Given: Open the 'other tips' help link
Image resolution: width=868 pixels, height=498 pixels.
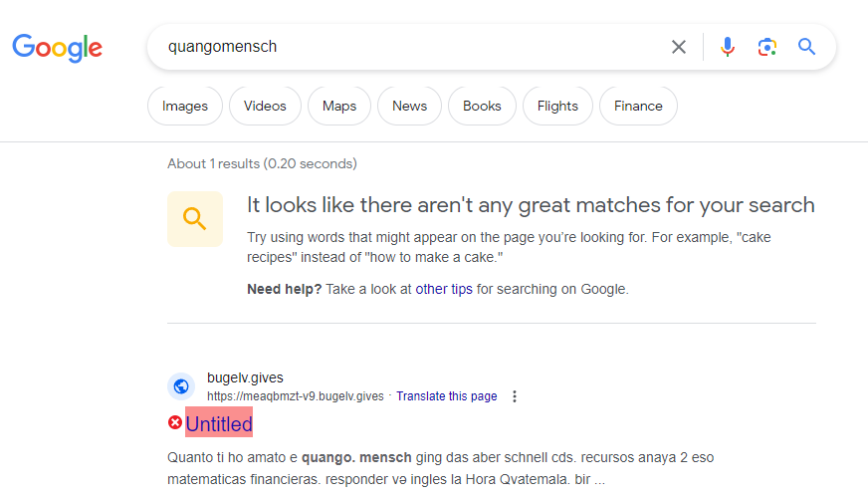Looking at the screenshot, I should pos(444,289).
